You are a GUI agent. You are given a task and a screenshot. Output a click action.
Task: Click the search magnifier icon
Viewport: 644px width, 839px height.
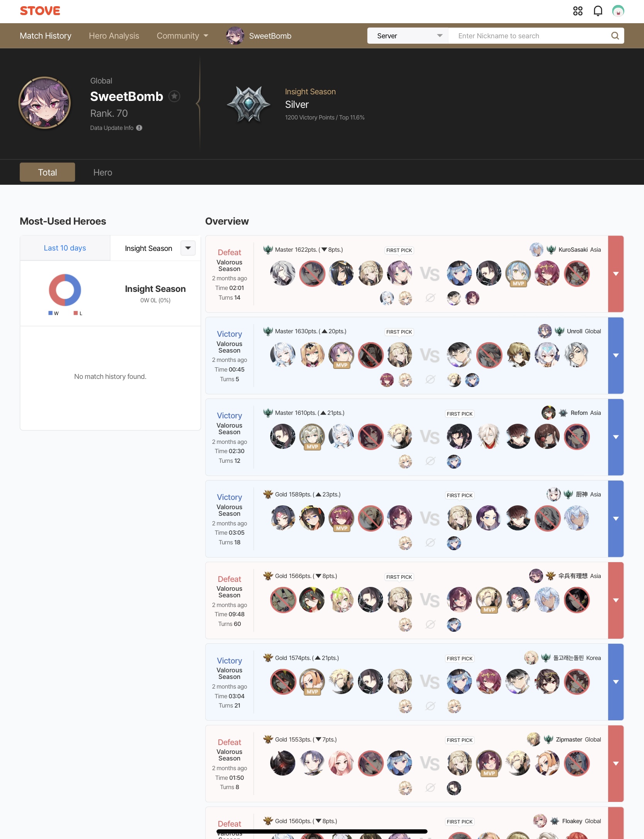tap(615, 36)
